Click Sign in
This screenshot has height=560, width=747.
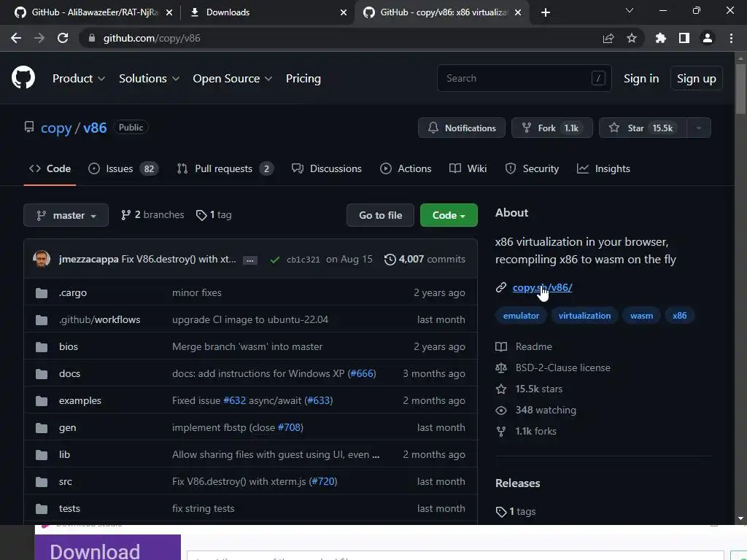(641, 79)
